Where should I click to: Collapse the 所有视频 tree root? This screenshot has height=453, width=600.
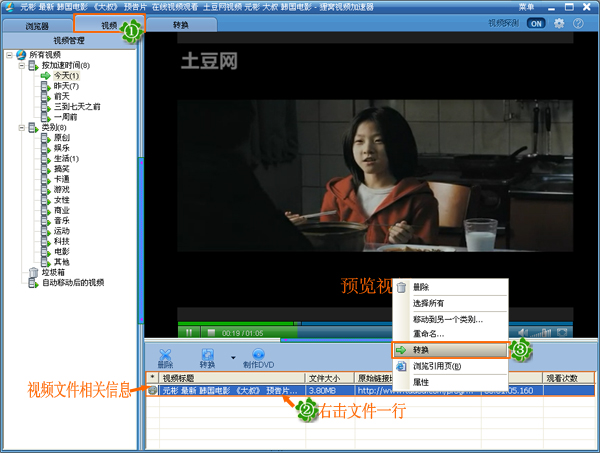pyautogui.click(x=10, y=55)
